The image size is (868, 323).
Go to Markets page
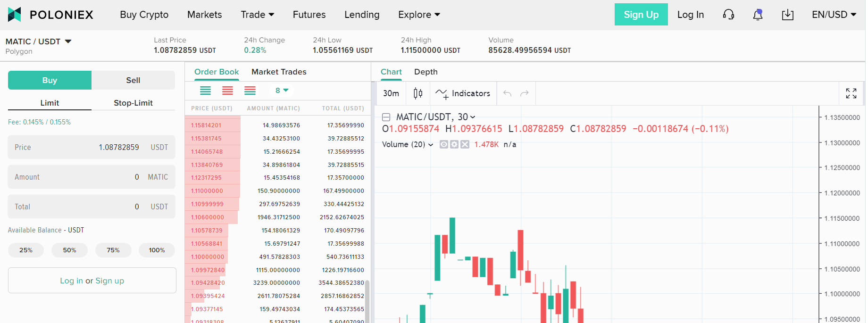click(x=204, y=15)
